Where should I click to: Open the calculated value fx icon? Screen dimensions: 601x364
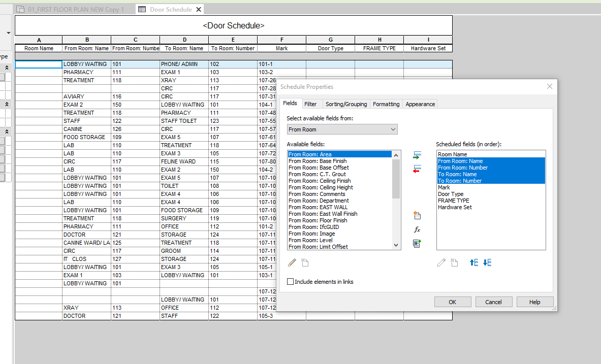coord(417,230)
